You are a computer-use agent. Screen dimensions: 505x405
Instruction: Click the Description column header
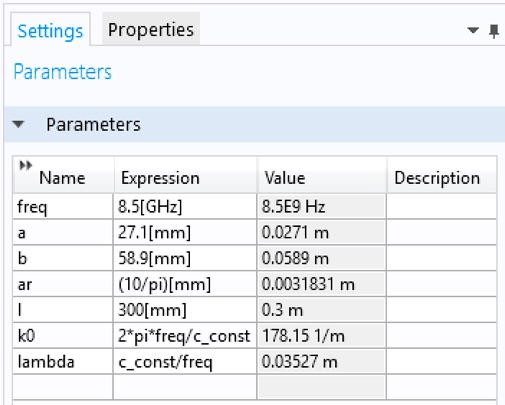coord(442,175)
